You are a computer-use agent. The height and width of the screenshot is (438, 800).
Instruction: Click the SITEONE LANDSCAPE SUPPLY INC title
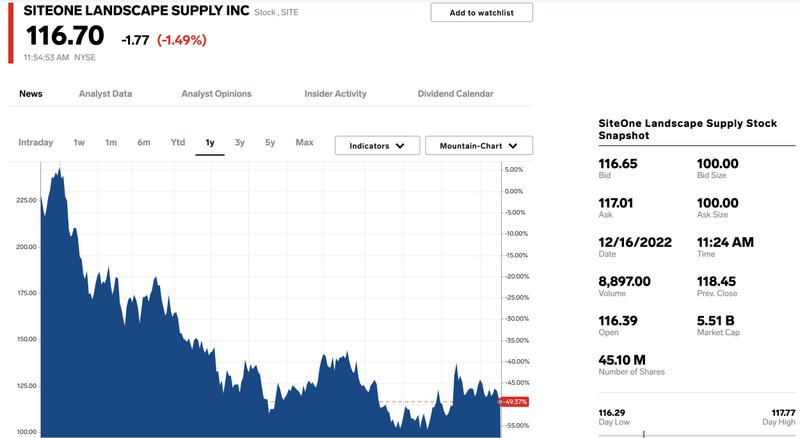[x=136, y=11]
